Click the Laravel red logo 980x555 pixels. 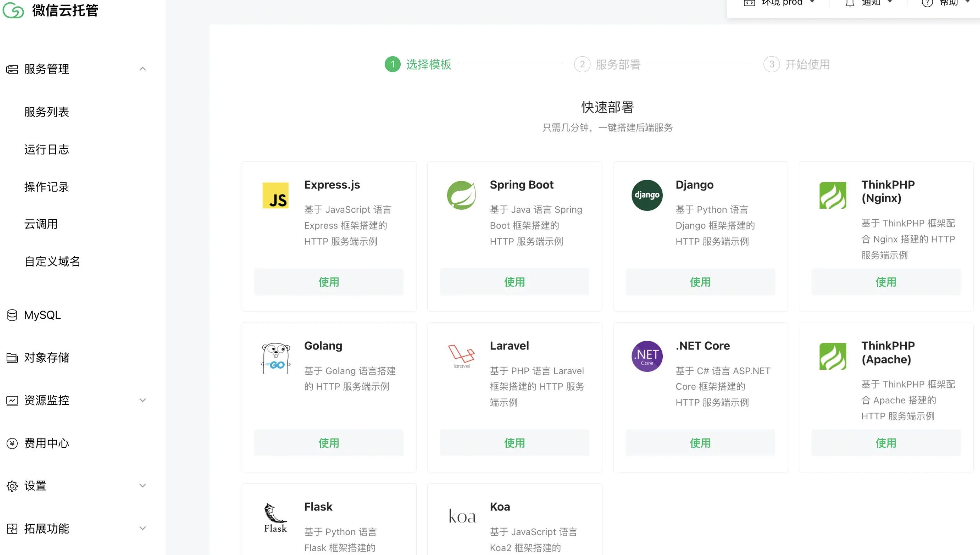[x=461, y=356]
